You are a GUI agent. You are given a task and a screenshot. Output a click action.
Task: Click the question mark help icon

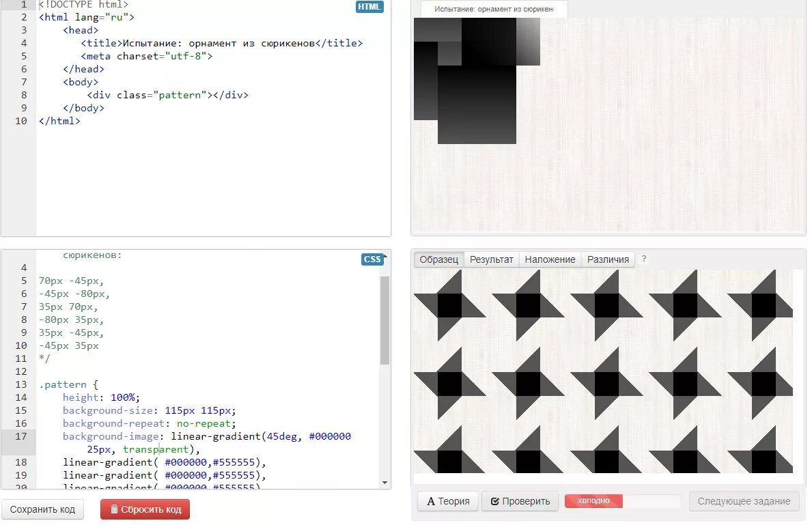coord(644,258)
